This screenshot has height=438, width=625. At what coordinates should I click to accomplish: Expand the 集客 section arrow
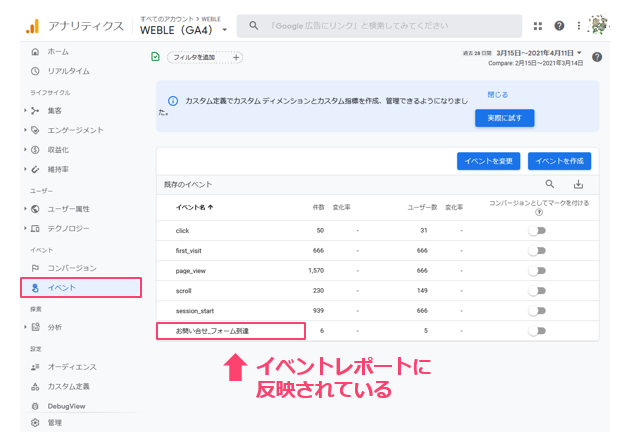25,110
